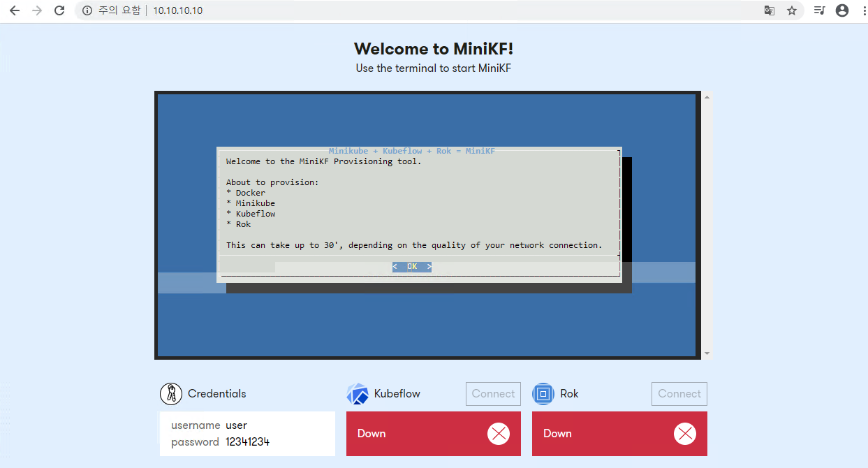
Task: Click the Kubeflow Connect button
Action: 493,394
